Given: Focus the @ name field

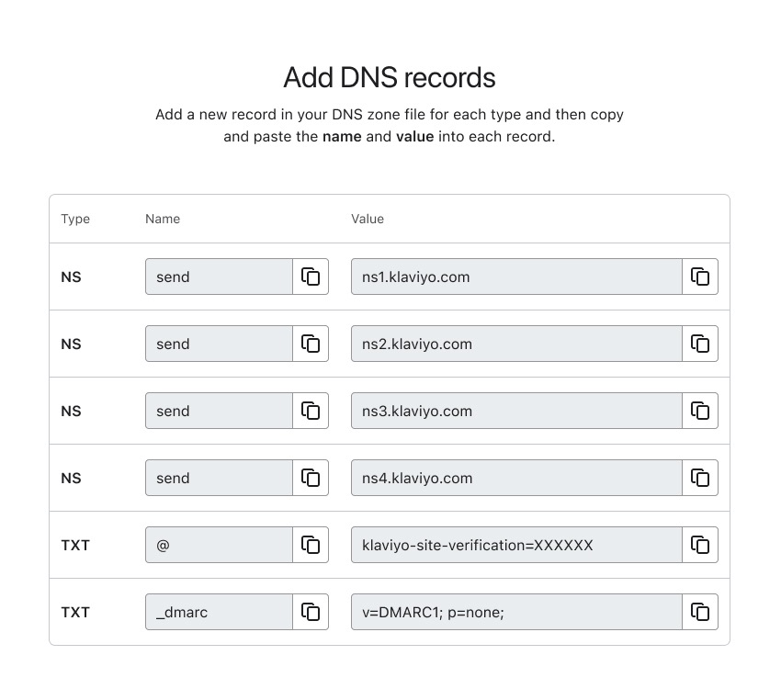Looking at the screenshot, I should click(x=219, y=545).
